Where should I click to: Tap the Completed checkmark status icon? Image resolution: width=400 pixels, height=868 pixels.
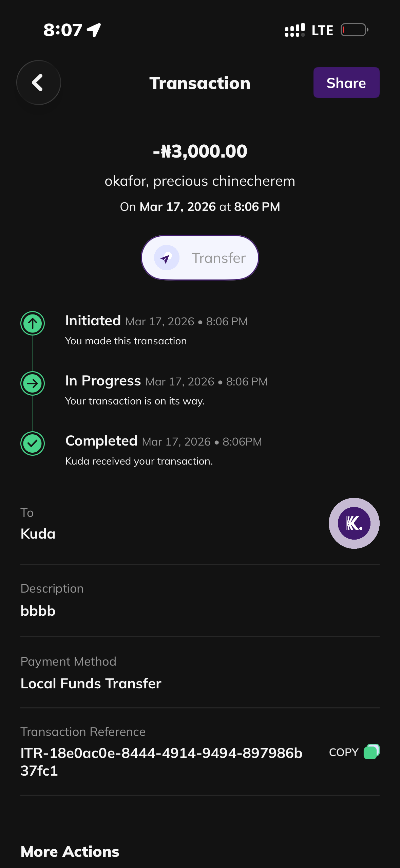33,443
